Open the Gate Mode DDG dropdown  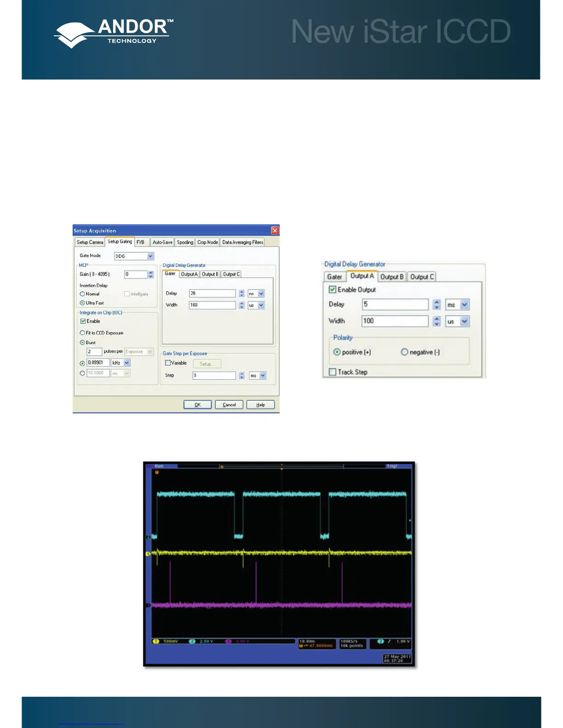[x=134, y=256]
